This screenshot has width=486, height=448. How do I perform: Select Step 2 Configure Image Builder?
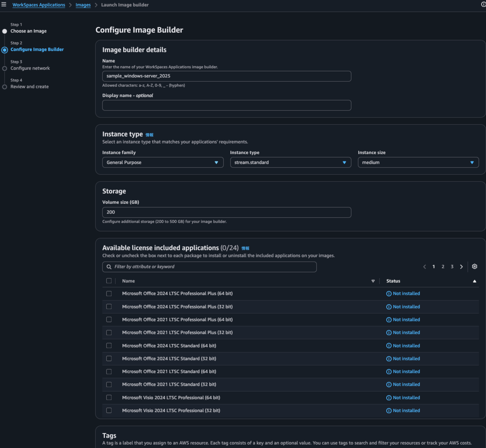point(37,50)
